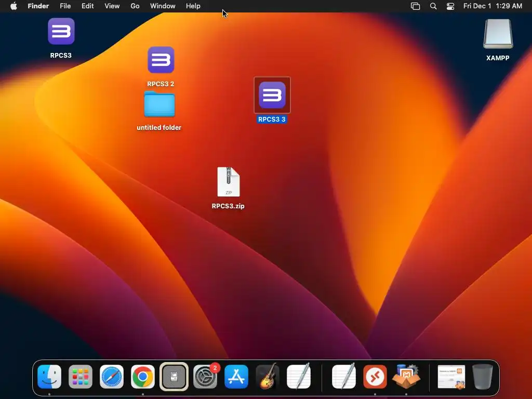Screen dimensions: 532x399
Task: Open the Apple menu
Action: pos(14,6)
